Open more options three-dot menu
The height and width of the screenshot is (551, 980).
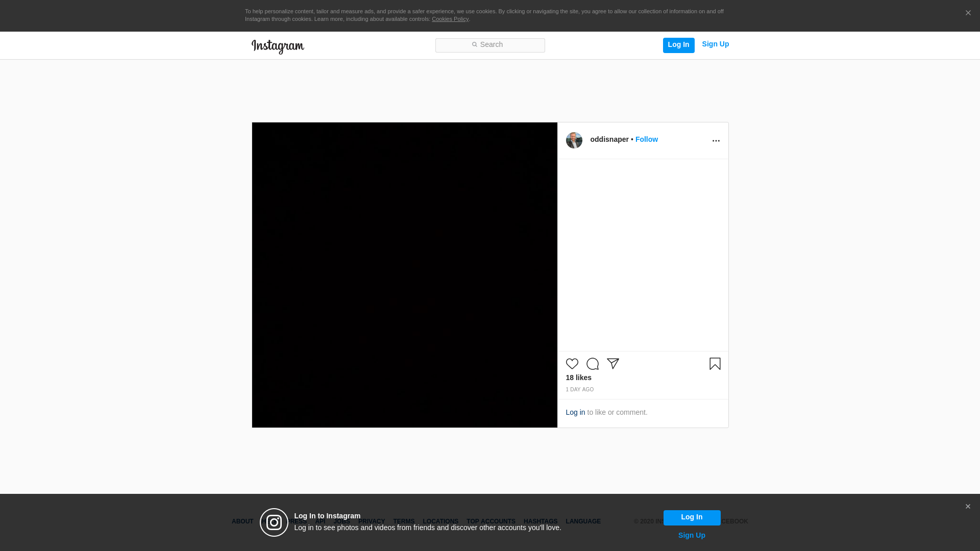[x=716, y=141]
